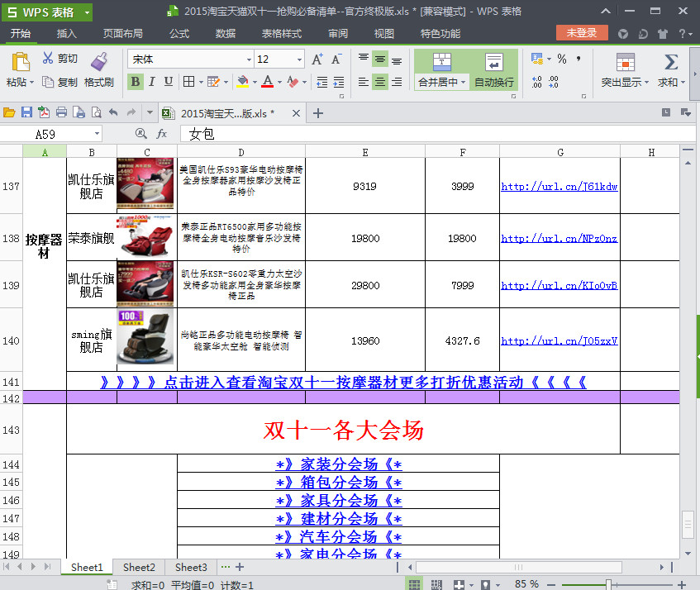This screenshot has height=590, width=700.
Task: Click the decrease decimal places icon
Action: point(554,82)
